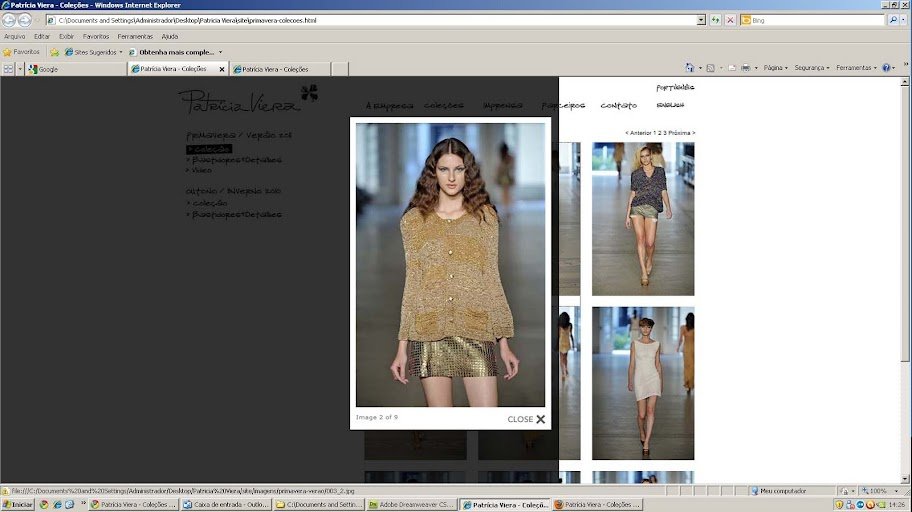The image size is (912, 512).
Task: Open the Adobe Dreamweaver CS taskbar button
Action: point(411,504)
